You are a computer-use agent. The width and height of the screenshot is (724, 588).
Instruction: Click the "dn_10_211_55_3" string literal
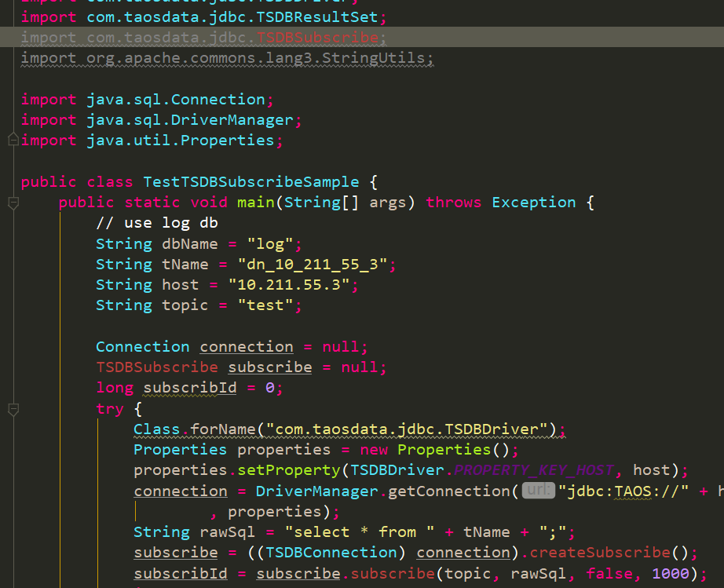coord(312,265)
